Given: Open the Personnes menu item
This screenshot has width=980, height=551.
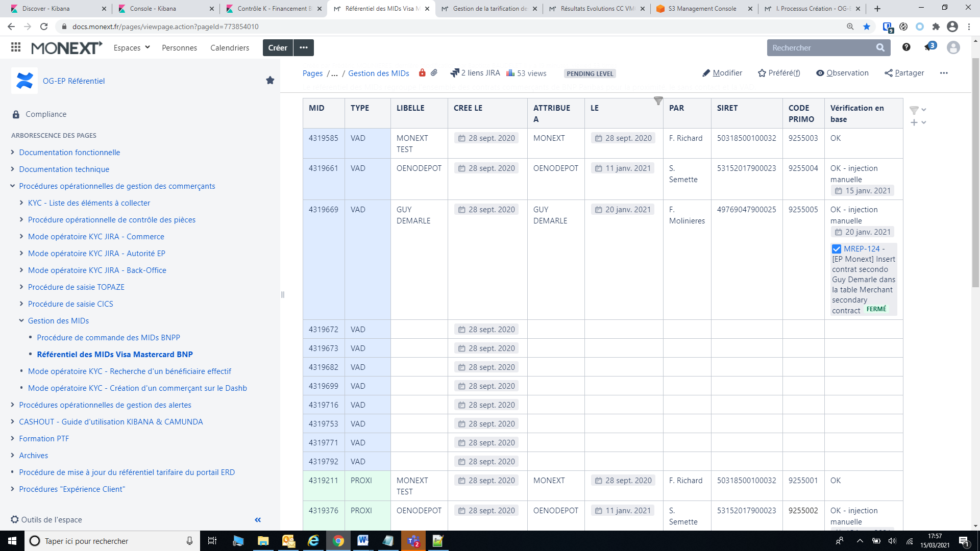Looking at the screenshot, I should (179, 47).
